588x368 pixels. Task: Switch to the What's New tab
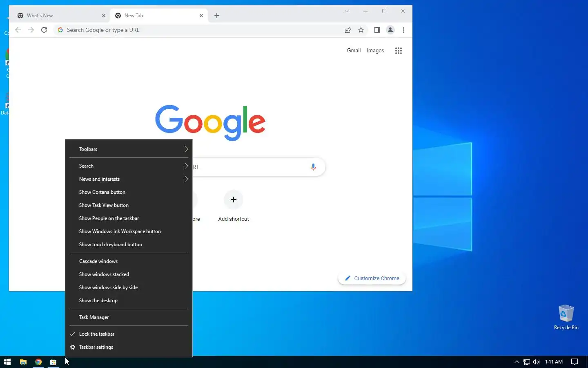pyautogui.click(x=61, y=16)
